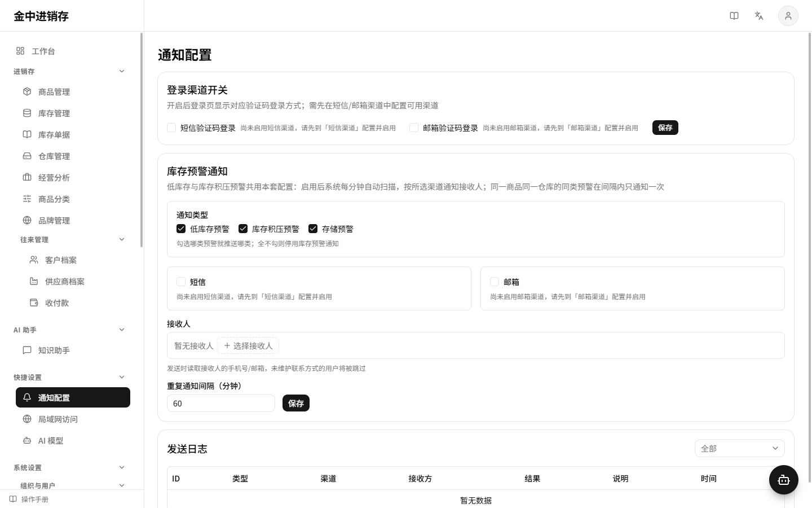Tick the 短信 channel checkbox
The height and width of the screenshot is (508, 812).
point(181,282)
